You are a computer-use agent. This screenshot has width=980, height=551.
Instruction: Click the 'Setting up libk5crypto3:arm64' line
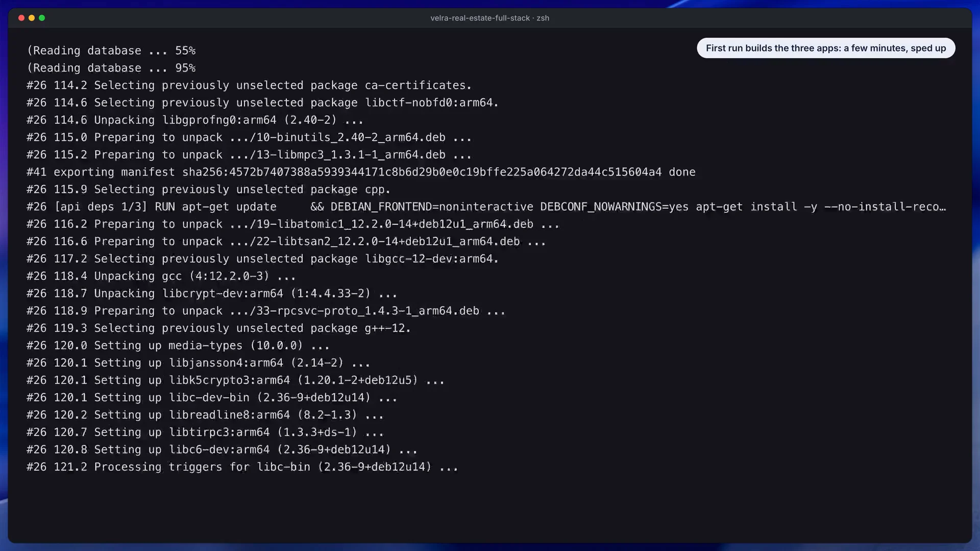click(235, 380)
